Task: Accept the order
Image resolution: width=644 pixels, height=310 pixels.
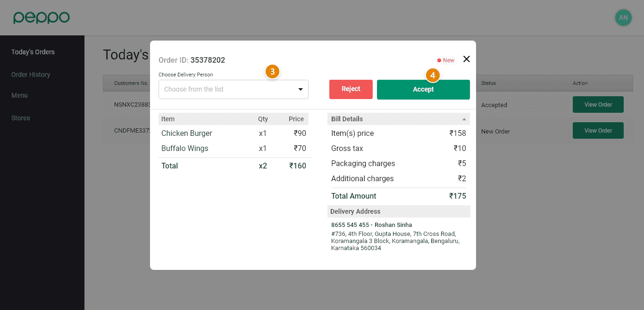Action: (423, 90)
